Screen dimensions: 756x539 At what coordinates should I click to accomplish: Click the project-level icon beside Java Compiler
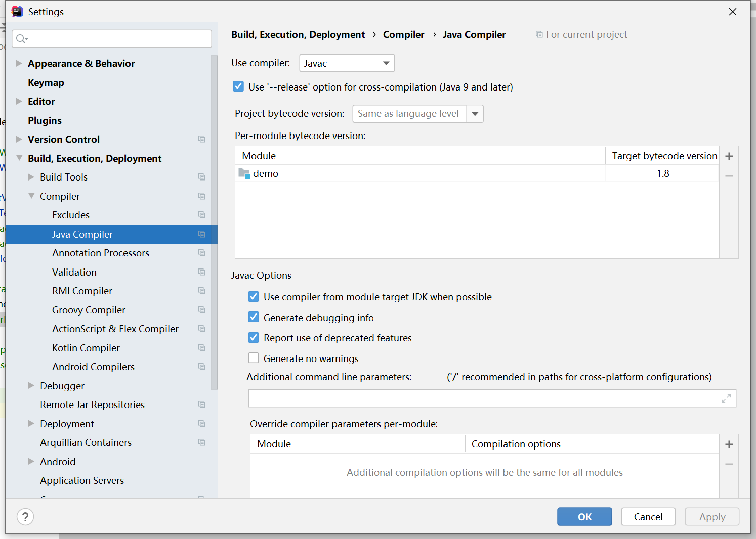coord(202,234)
